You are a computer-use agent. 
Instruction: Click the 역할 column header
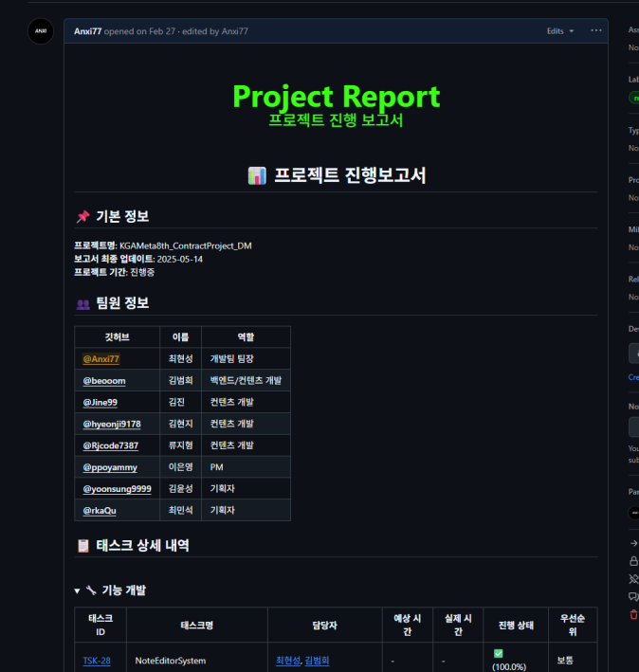[x=246, y=337]
